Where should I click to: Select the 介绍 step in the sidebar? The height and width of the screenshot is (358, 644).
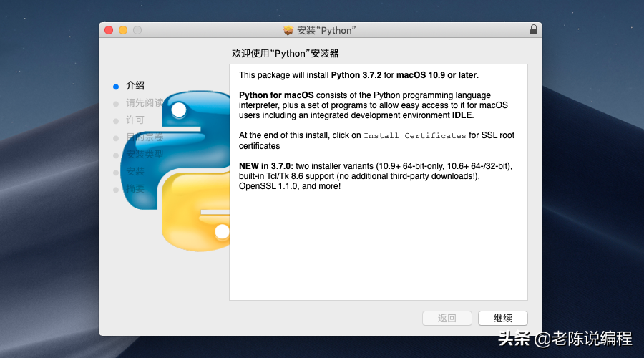click(135, 85)
